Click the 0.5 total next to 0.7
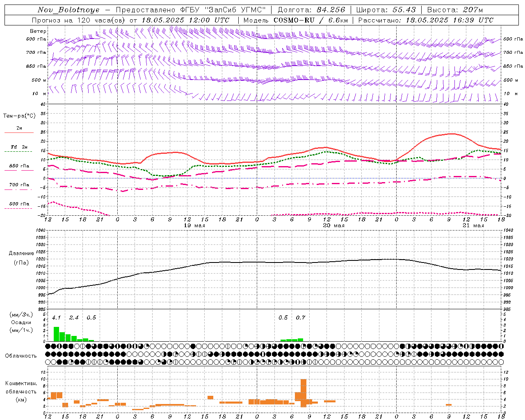525x420 pixels. [283, 318]
